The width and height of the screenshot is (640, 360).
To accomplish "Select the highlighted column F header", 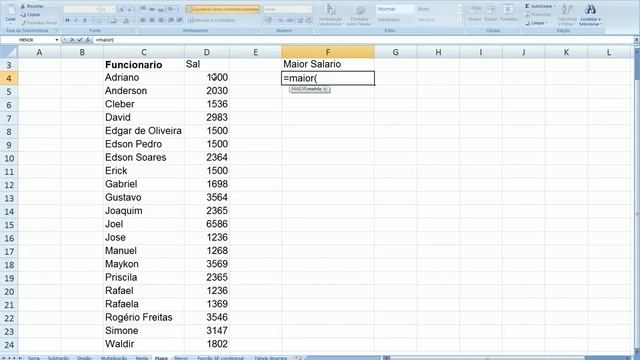I will click(328, 52).
